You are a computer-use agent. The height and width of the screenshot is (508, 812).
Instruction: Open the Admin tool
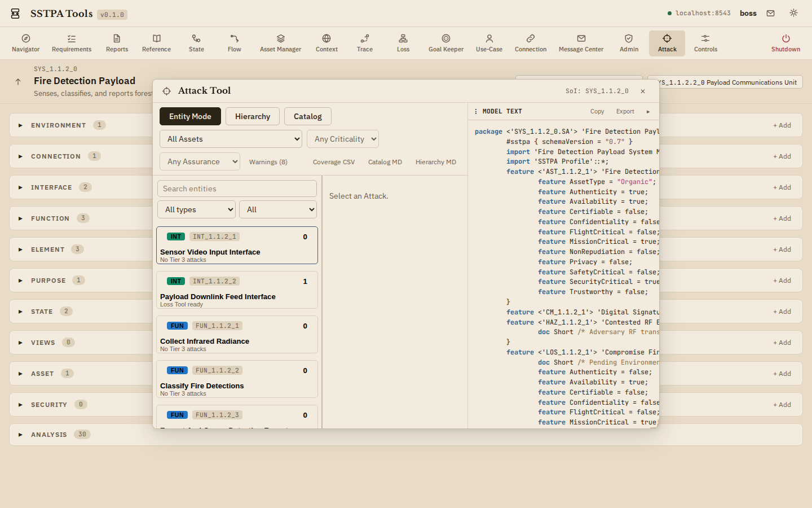pos(629,43)
